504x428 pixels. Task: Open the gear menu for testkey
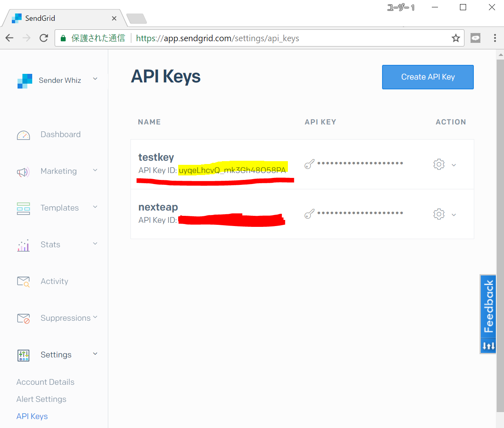pos(439,164)
